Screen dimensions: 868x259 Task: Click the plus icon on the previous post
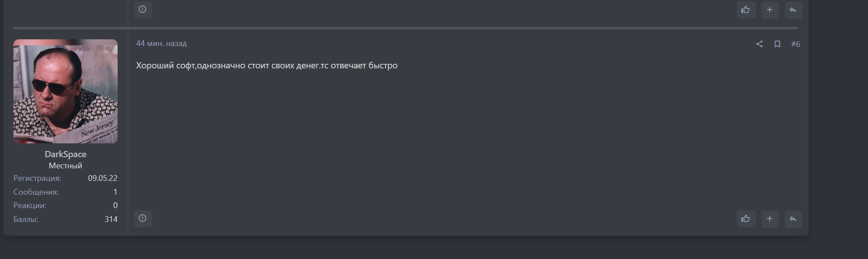coord(770,10)
